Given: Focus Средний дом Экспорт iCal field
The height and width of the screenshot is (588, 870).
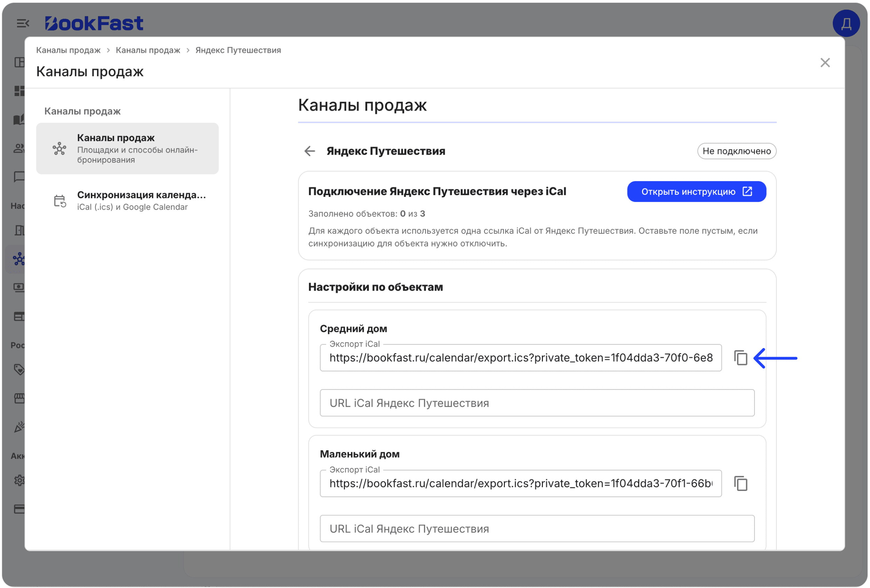Looking at the screenshot, I should pos(521,358).
